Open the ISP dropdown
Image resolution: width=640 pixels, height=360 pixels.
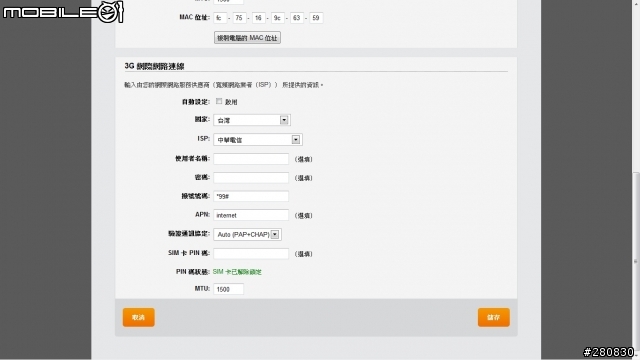click(x=258, y=140)
